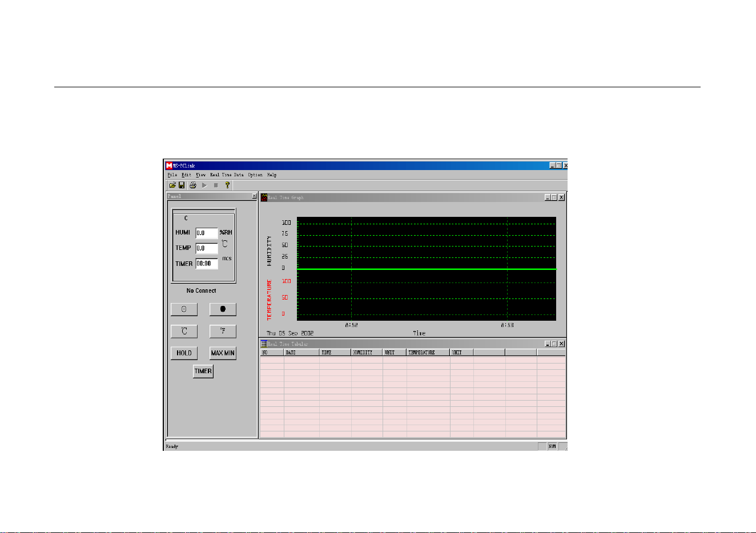756x533 pixels.
Task: Click the red TEMPERATURE axis label
Action: [269, 300]
